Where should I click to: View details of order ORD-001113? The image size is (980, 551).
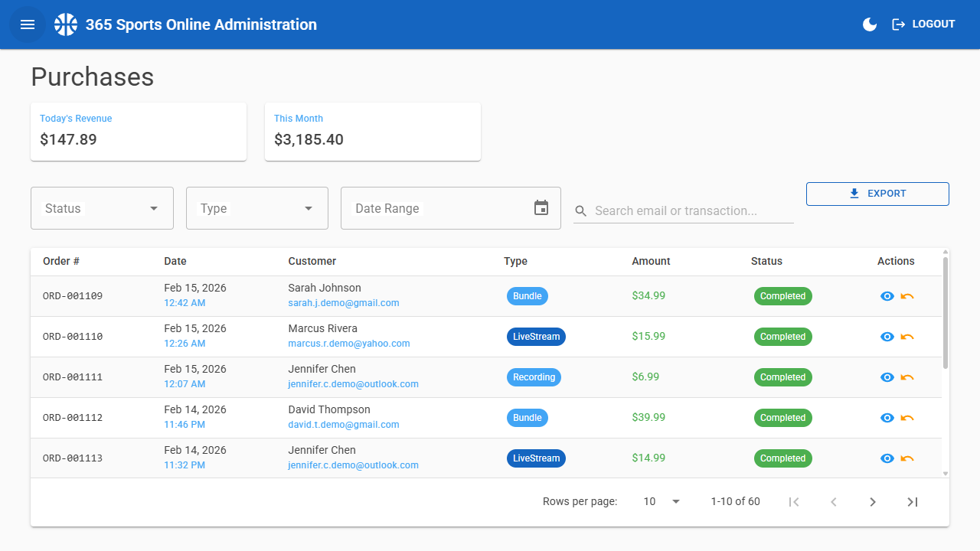tap(887, 458)
